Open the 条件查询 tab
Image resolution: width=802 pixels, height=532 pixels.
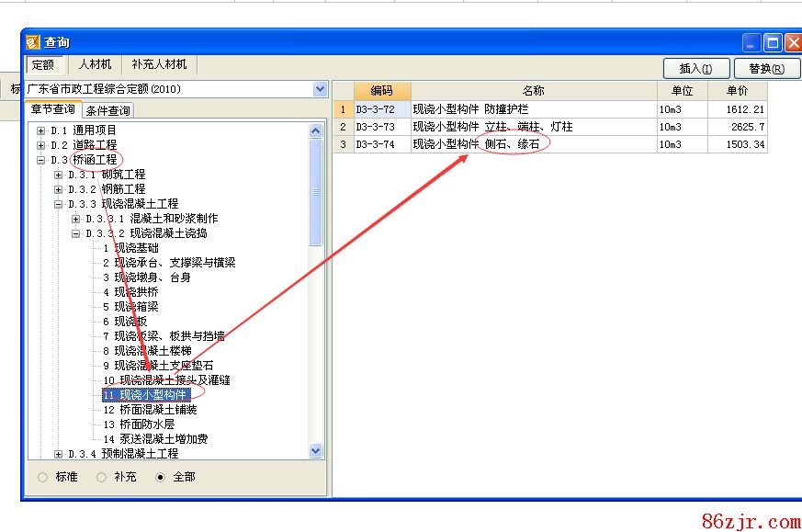(x=108, y=111)
